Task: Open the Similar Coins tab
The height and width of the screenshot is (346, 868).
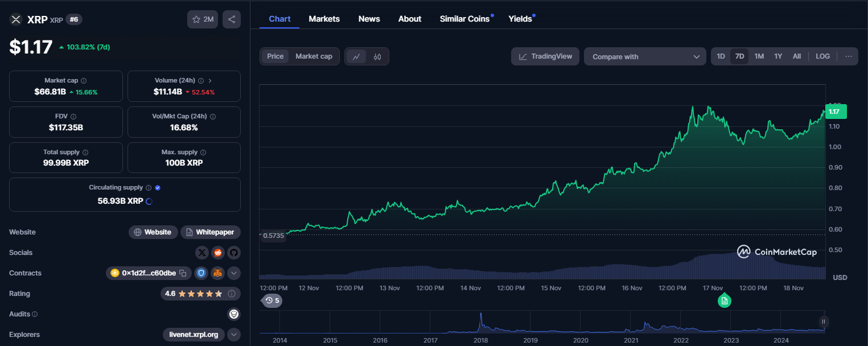Action: (x=464, y=19)
